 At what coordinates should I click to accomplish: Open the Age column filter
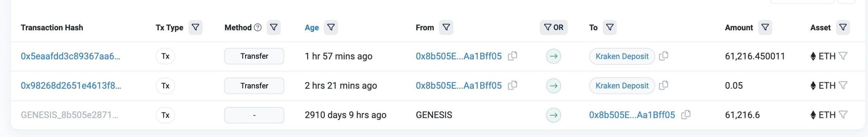click(x=331, y=28)
